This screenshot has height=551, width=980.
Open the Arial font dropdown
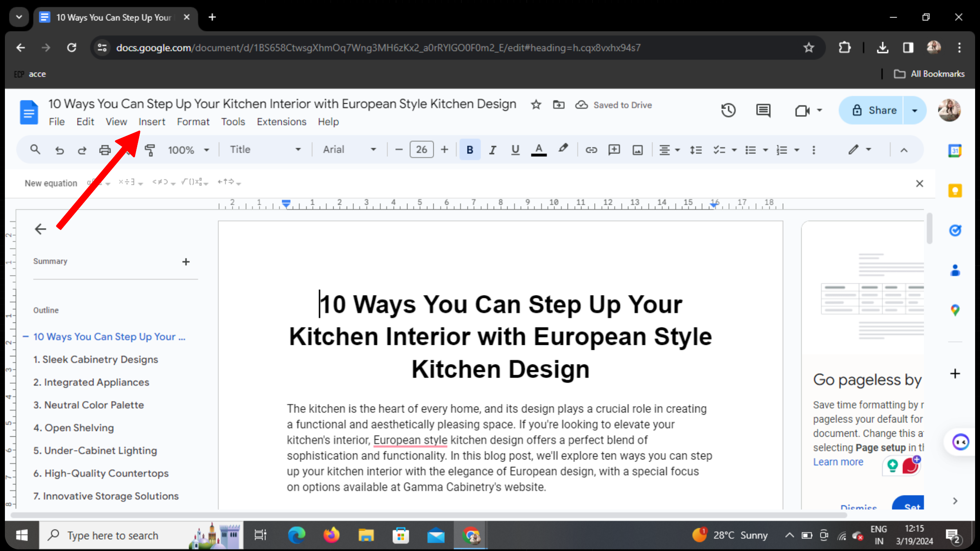[x=349, y=150]
